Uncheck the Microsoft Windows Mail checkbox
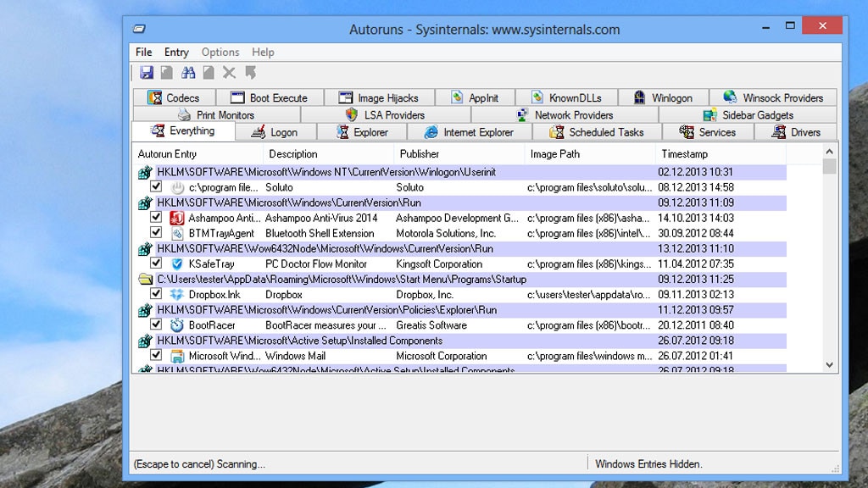868x488 pixels. click(x=156, y=355)
